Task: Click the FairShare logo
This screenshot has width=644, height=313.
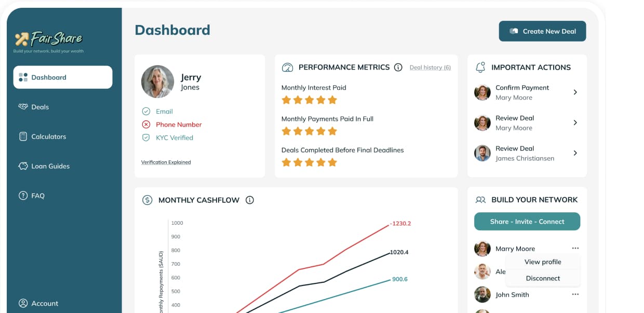Action: [49, 39]
